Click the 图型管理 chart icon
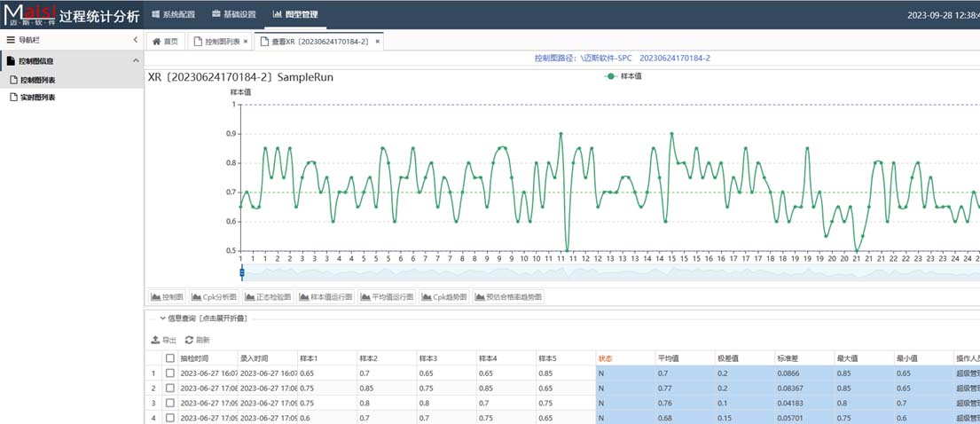Viewport: 980px width, 424px height. [278, 14]
